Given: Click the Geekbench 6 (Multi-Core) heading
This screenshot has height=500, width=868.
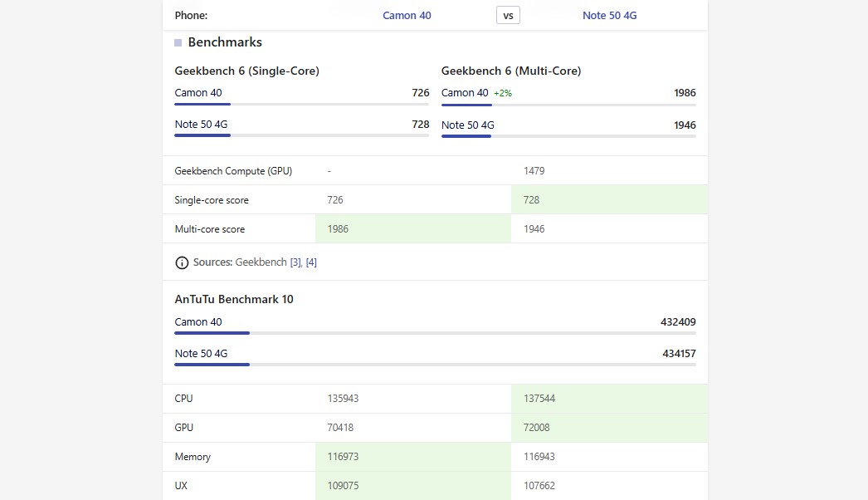Looking at the screenshot, I should (511, 71).
